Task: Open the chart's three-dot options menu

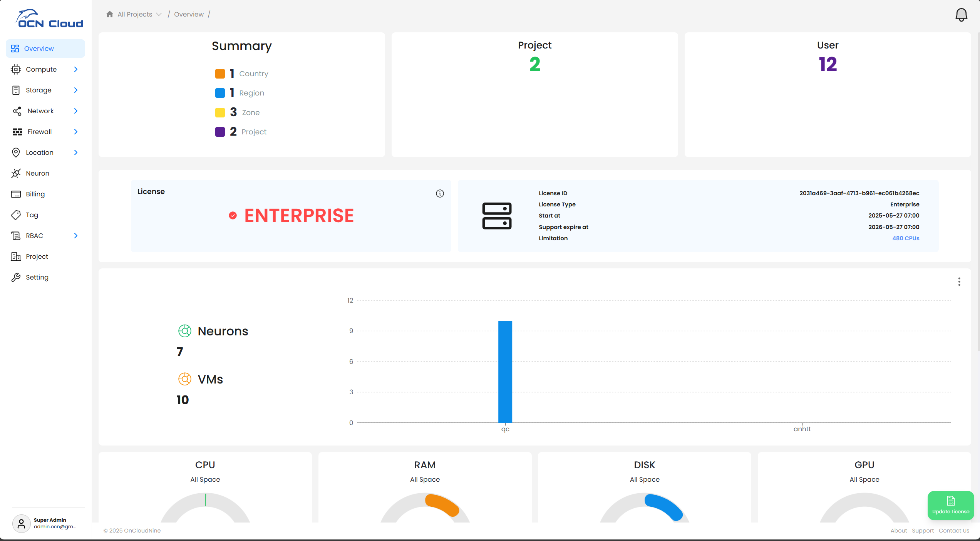Action: [x=959, y=281]
